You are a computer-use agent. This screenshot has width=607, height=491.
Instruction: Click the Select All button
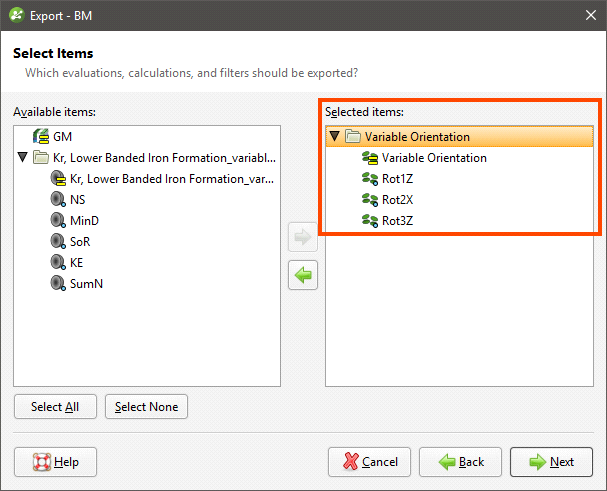pyautogui.click(x=55, y=407)
